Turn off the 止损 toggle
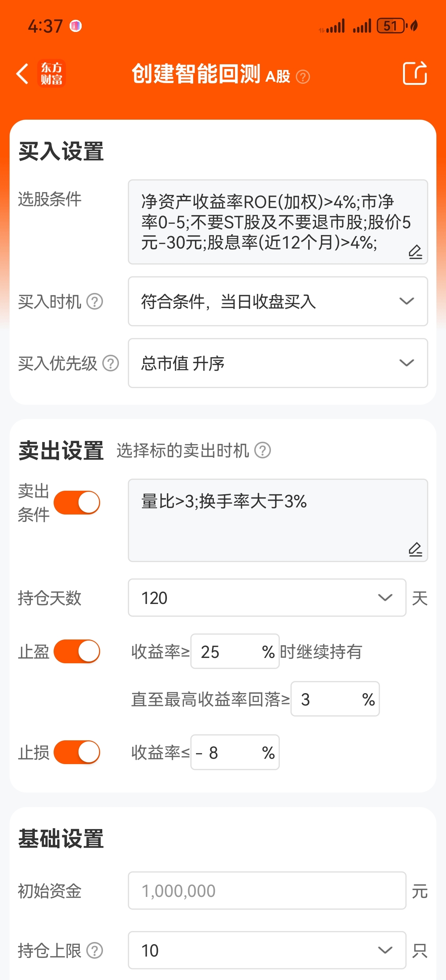 77,752
